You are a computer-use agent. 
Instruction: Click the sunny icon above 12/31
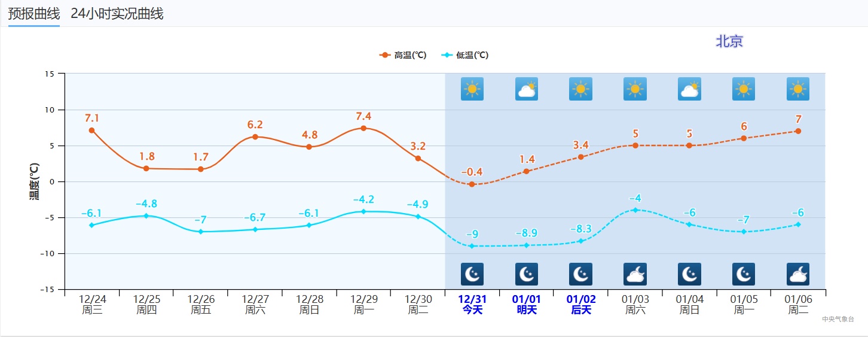pos(472,89)
